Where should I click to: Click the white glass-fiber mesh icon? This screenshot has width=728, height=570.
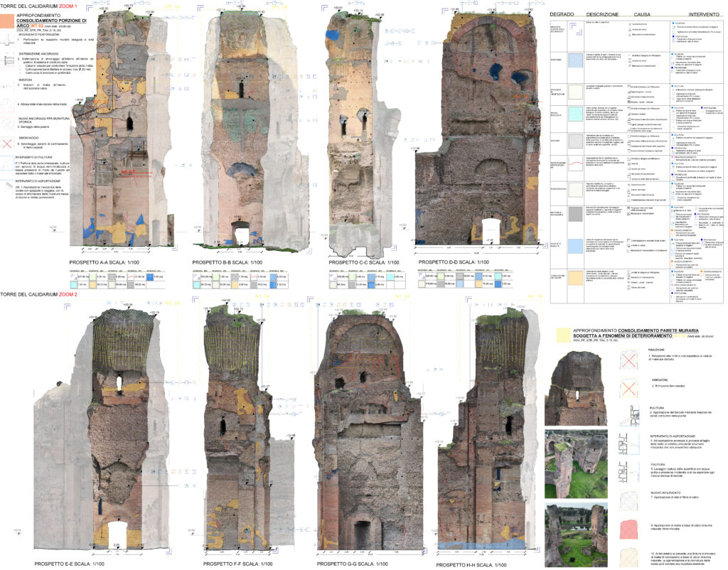click(x=630, y=502)
